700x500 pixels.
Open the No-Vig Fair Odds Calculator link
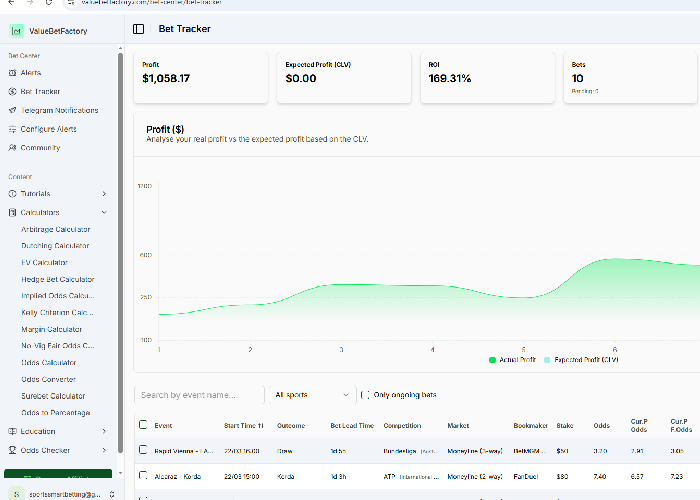tap(58, 346)
